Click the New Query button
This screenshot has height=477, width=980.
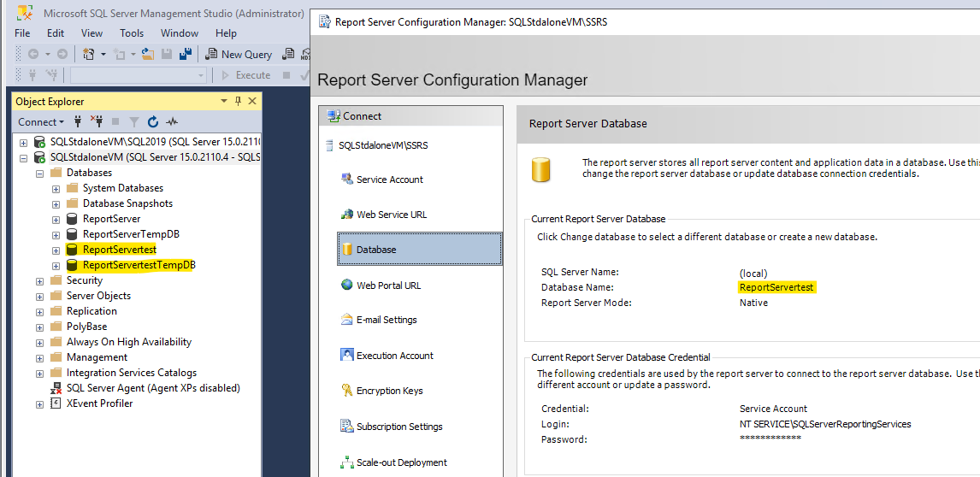point(239,55)
